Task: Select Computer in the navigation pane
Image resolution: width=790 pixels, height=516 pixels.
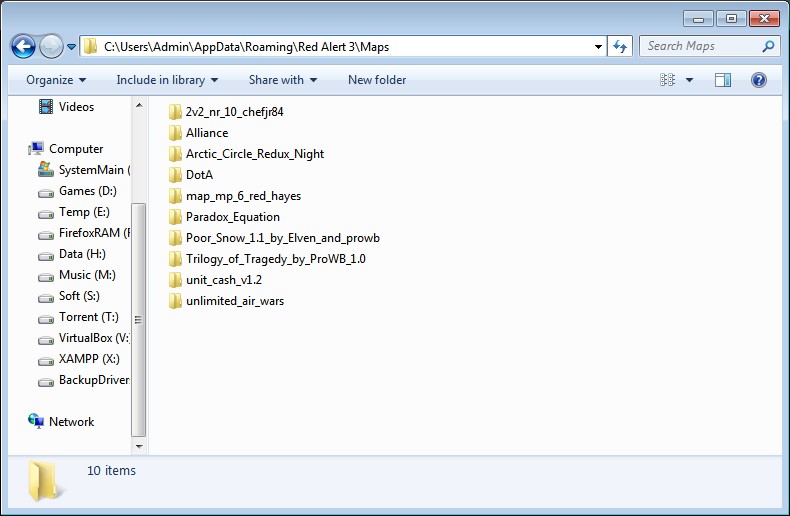Action: tap(76, 149)
